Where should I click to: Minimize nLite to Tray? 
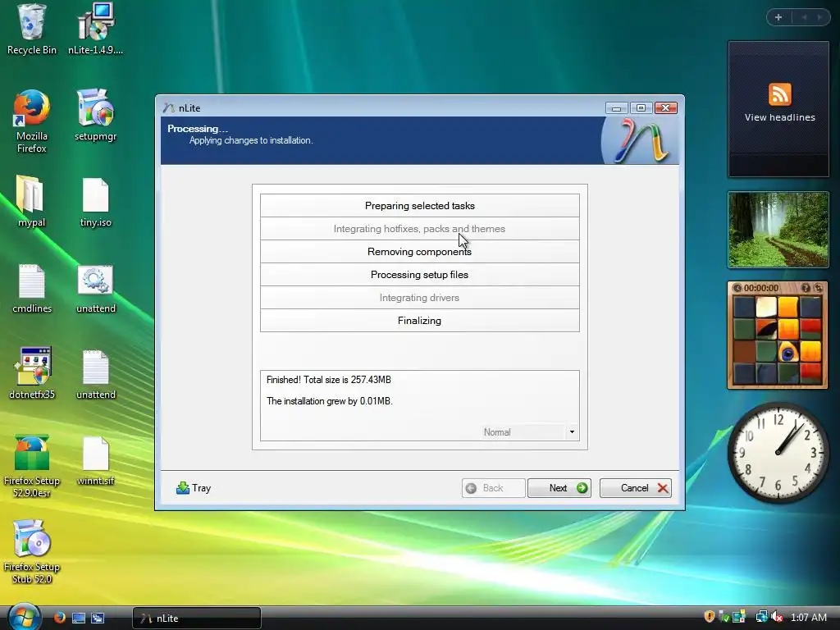pyautogui.click(x=194, y=488)
